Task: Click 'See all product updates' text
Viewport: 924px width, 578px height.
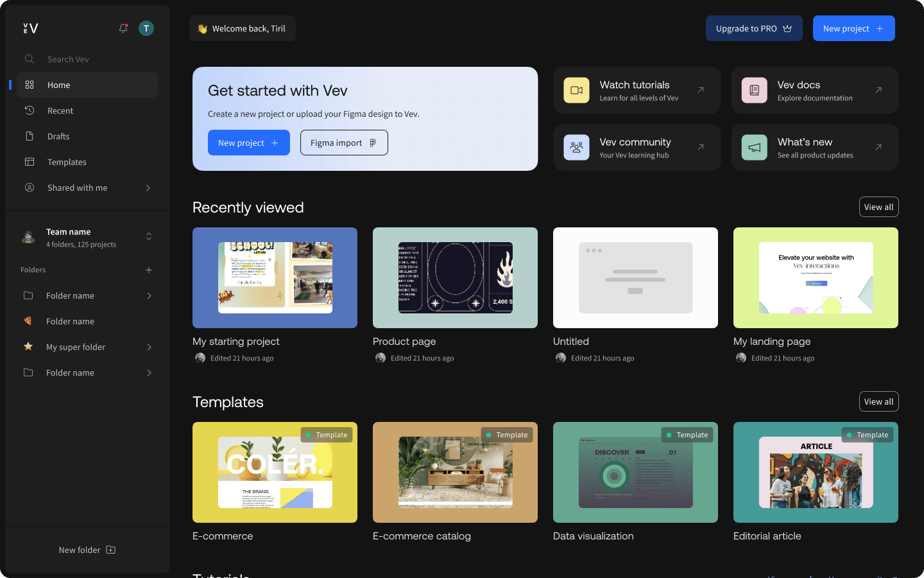Action: (x=815, y=155)
